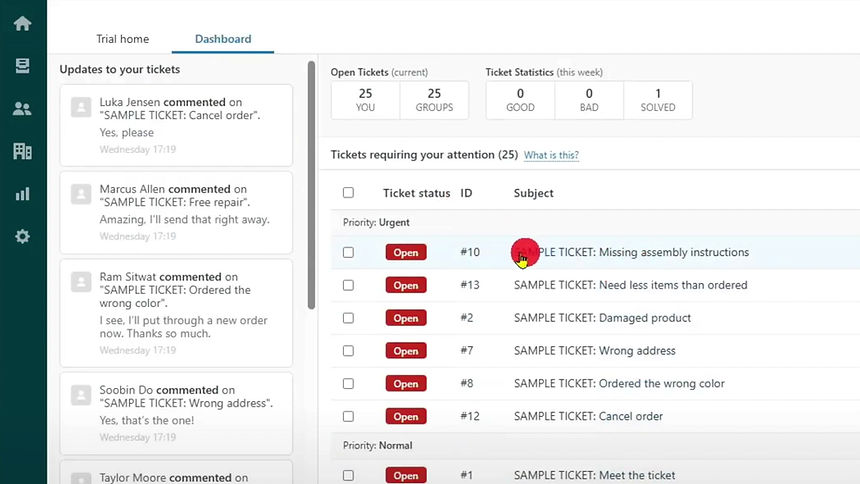Check the box for ticket #2
The height and width of the screenshot is (484, 860).
[348, 318]
